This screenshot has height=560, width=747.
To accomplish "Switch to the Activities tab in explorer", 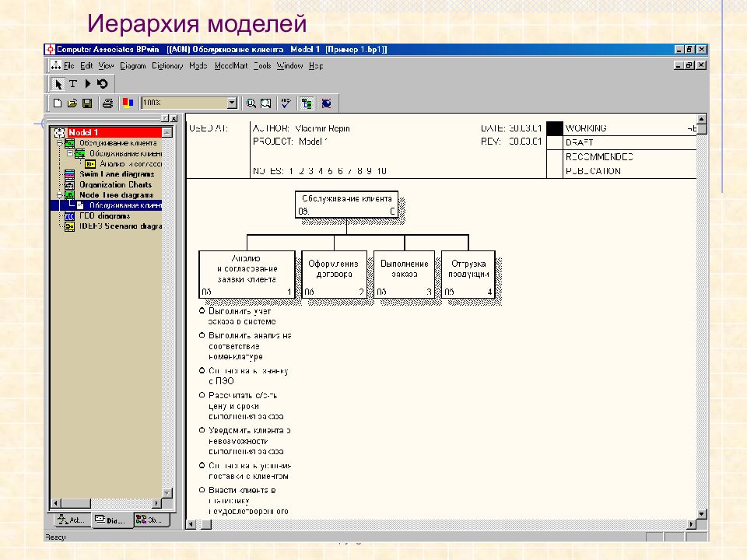I will point(71,520).
